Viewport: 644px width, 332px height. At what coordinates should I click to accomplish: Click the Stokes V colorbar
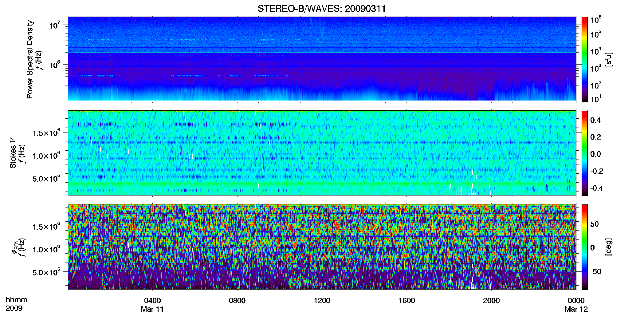[x=585, y=153]
